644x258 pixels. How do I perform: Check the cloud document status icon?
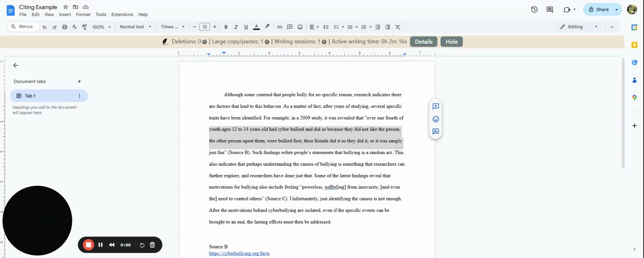pos(86,7)
